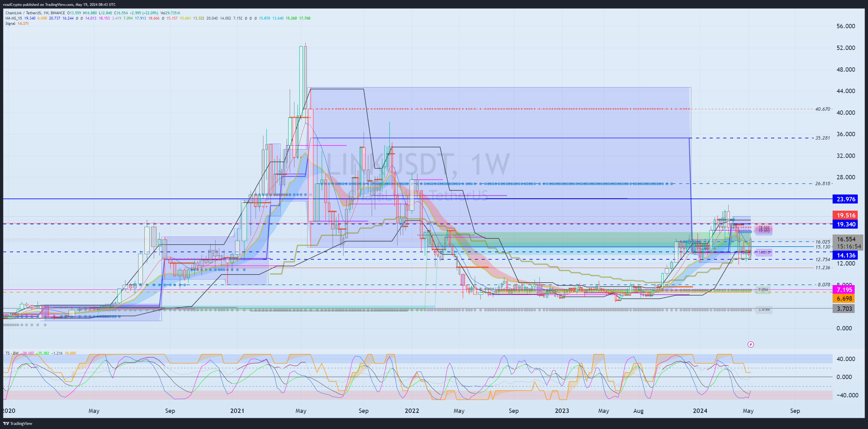Click the blue 19.340 price axis tag
This screenshot has width=868, height=429.
(x=846, y=224)
